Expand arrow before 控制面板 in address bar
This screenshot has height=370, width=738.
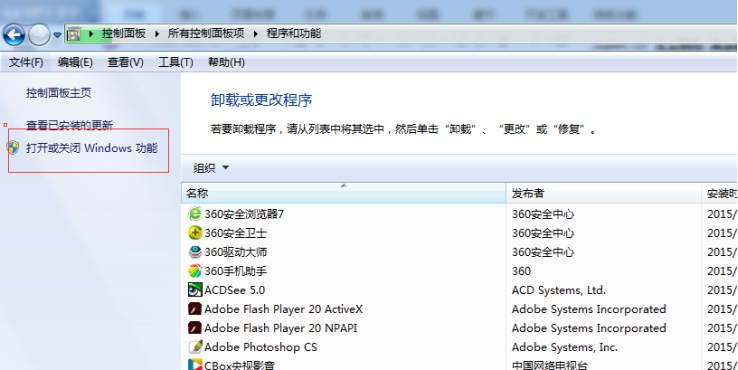point(91,34)
